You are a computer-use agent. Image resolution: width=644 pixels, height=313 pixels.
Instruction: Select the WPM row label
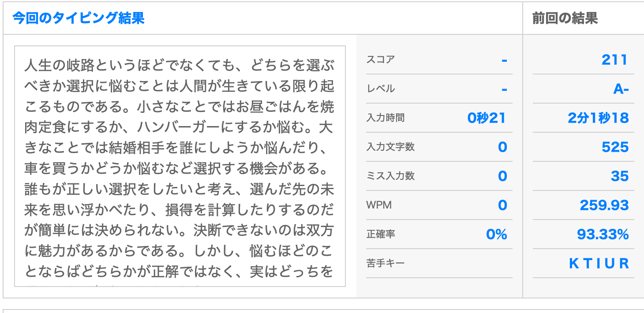(x=379, y=205)
